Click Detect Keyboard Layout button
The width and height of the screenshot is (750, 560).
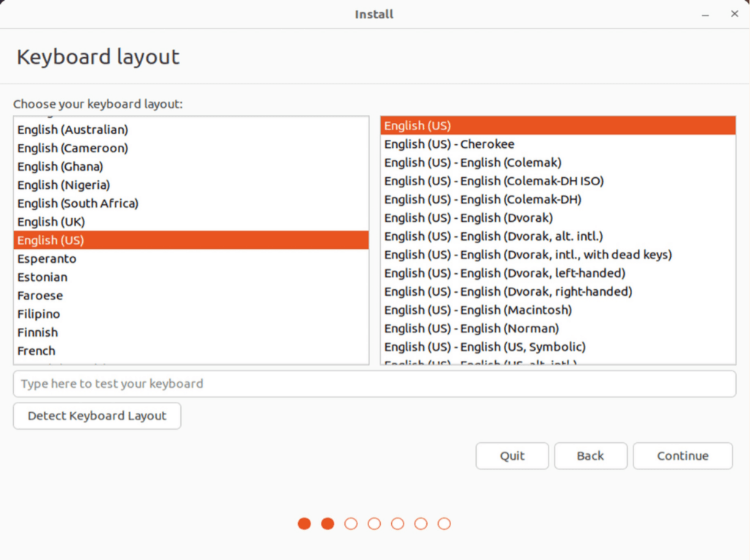97,416
